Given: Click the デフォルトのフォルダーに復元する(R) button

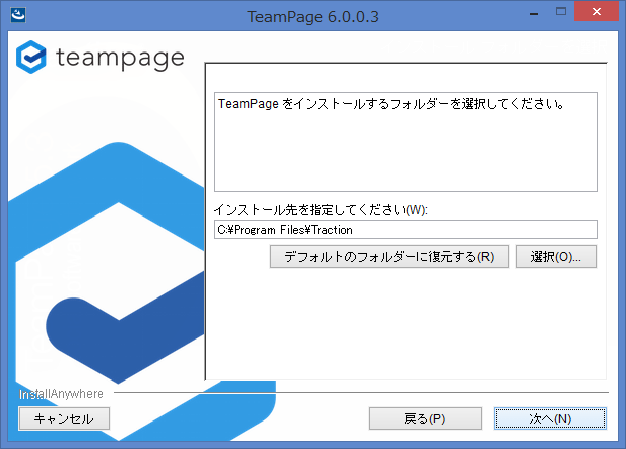Looking at the screenshot, I should (389, 257).
